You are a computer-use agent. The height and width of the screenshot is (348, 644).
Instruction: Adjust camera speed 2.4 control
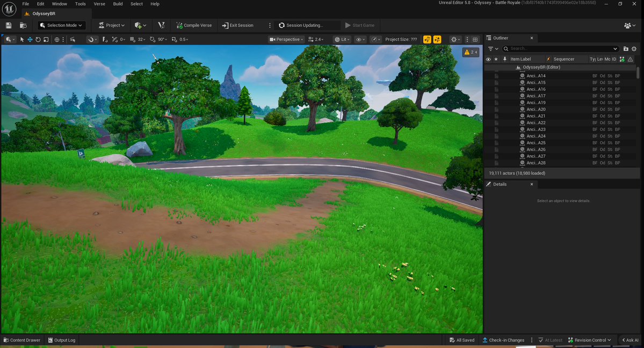316,39
